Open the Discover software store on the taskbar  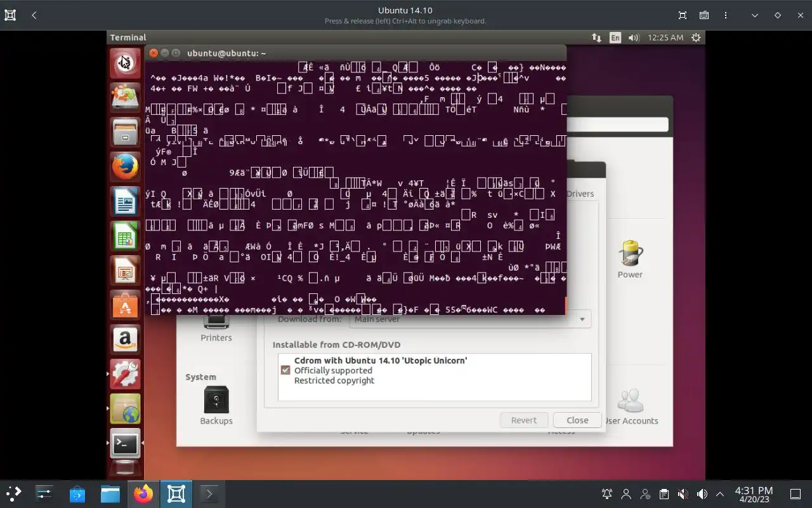(x=77, y=493)
